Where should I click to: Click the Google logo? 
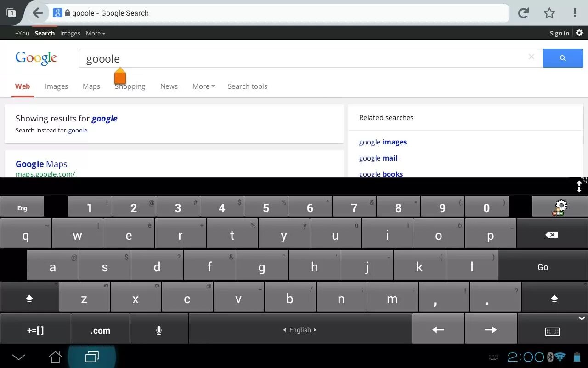36,58
